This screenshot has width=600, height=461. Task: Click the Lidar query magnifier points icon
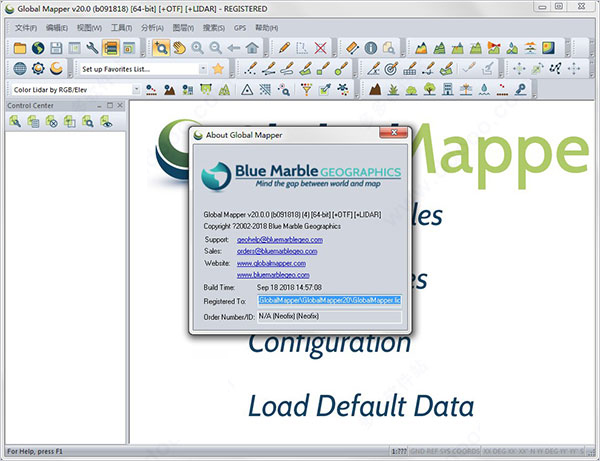click(x=284, y=90)
